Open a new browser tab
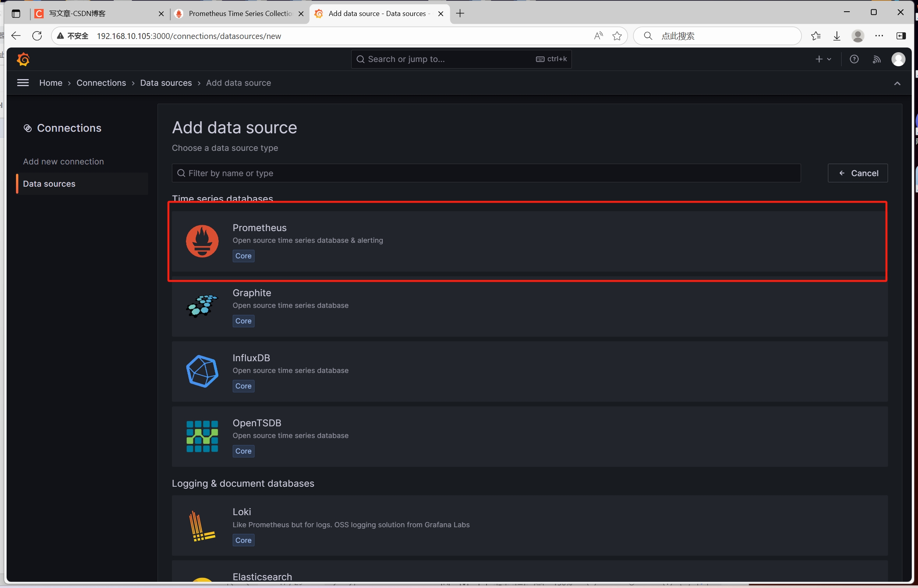This screenshot has height=588, width=918. [x=460, y=14]
